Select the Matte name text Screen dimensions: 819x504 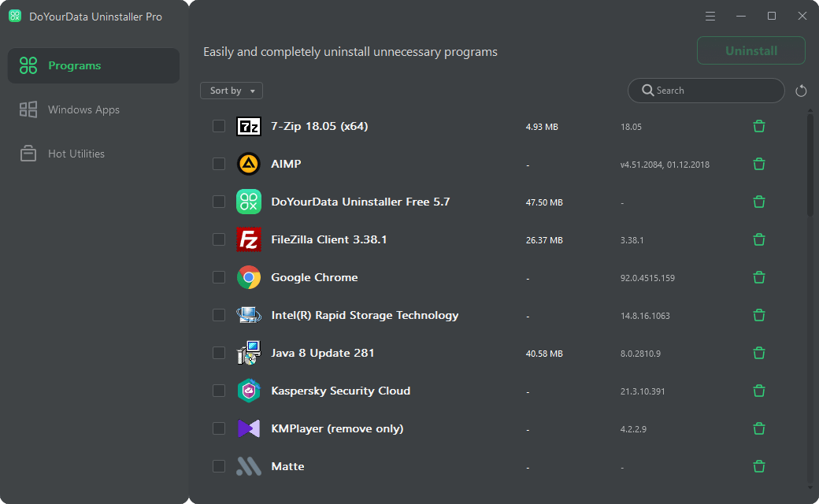pyautogui.click(x=287, y=466)
